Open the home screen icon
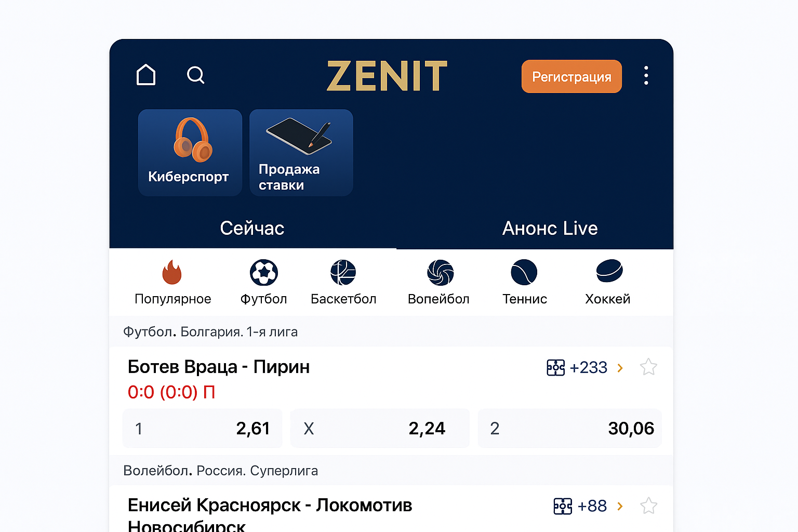The height and width of the screenshot is (532, 798). 146,75
